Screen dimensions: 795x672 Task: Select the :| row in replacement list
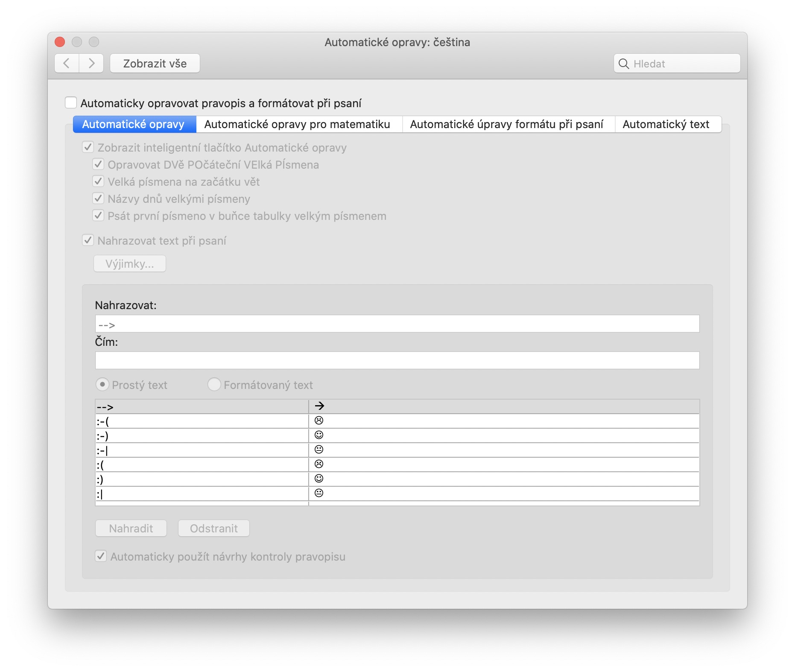click(x=397, y=494)
